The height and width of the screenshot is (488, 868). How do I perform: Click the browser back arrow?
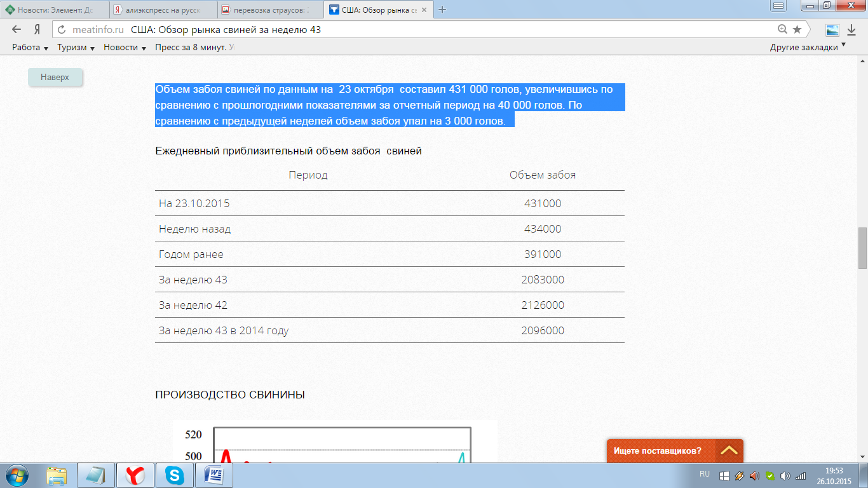17,30
